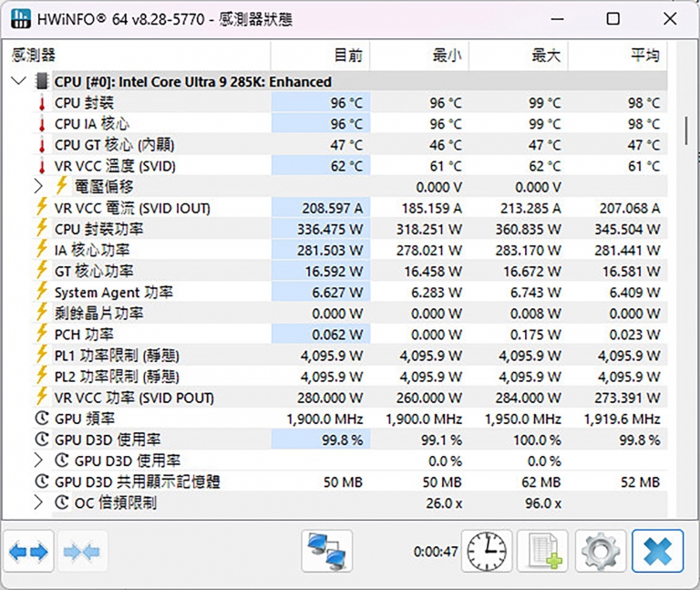
Task: Collapse the CPU [#0] Intel Core Ultra group
Action: click(18, 81)
